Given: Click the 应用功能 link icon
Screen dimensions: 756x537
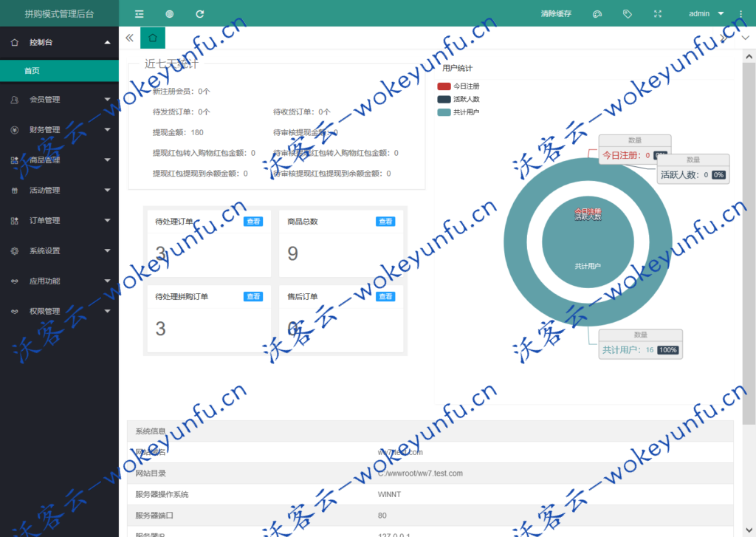Looking at the screenshot, I should point(15,281).
